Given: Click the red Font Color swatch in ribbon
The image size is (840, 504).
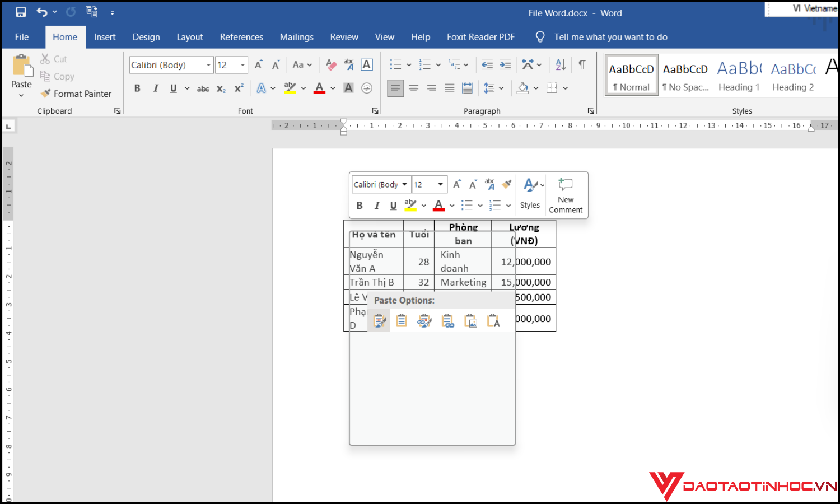Looking at the screenshot, I should [319, 88].
